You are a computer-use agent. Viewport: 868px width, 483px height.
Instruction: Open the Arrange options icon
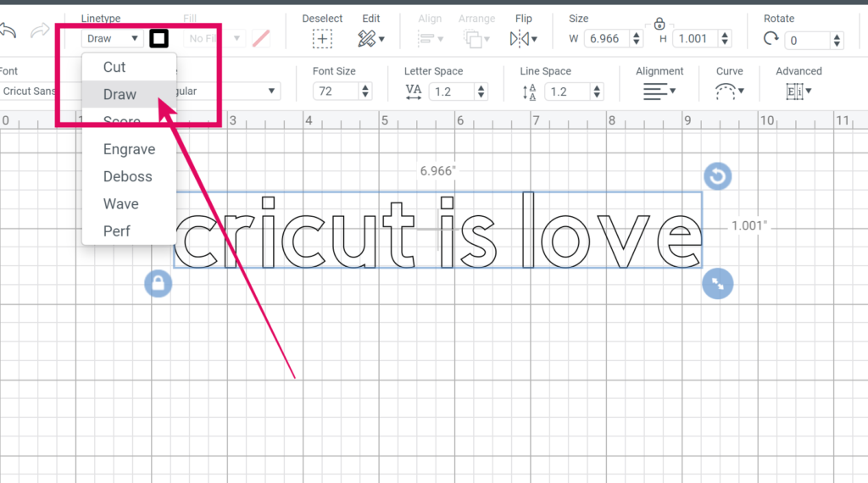click(x=476, y=39)
